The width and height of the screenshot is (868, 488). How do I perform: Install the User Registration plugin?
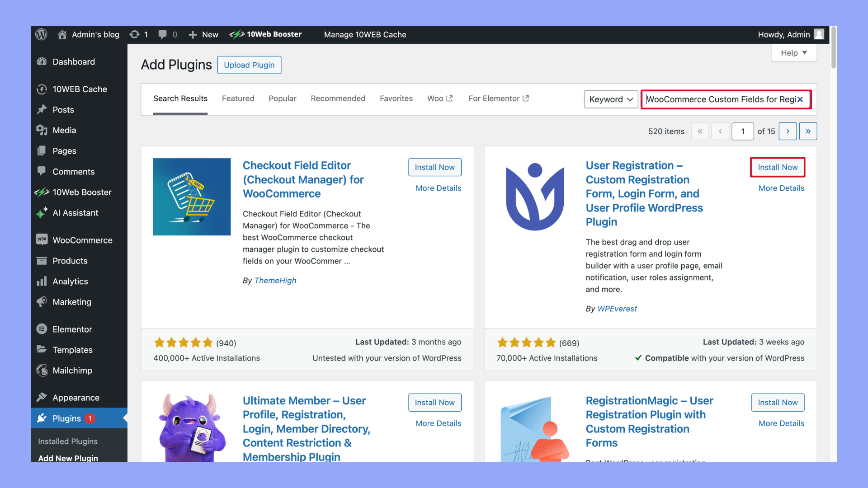tap(778, 167)
